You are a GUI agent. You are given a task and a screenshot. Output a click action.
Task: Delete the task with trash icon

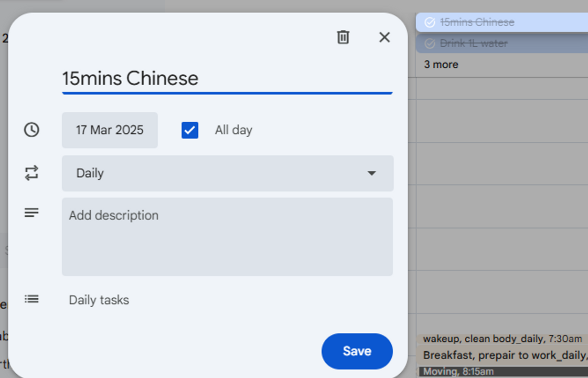(343, 37)
